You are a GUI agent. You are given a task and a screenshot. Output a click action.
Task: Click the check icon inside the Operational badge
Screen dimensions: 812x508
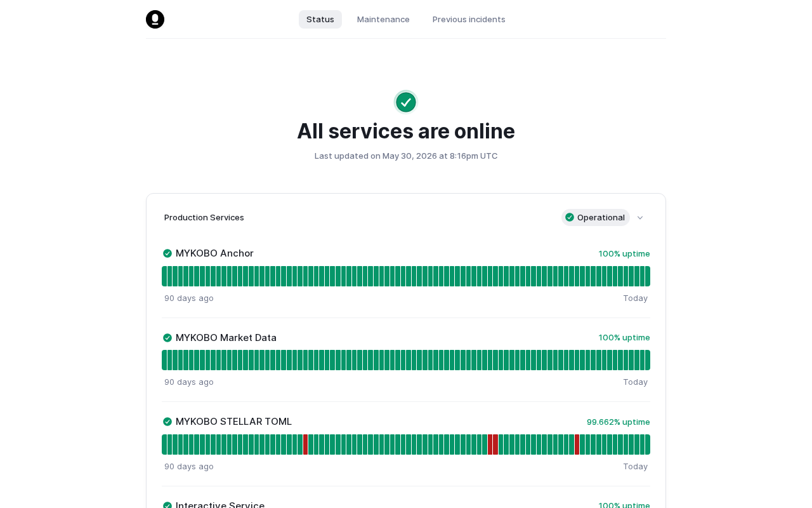point(570,217)
